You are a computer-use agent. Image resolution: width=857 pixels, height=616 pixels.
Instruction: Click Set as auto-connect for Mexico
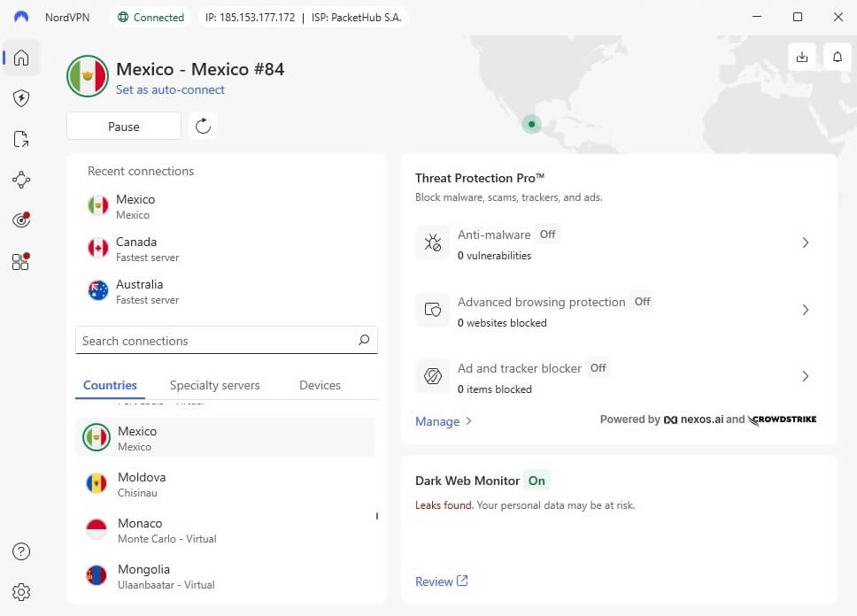[x=170, y=89]
